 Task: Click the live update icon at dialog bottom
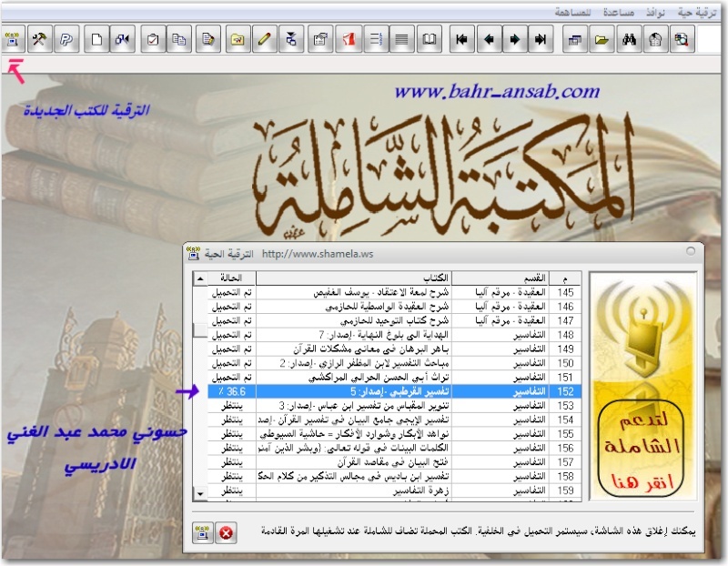click(203, 532)
